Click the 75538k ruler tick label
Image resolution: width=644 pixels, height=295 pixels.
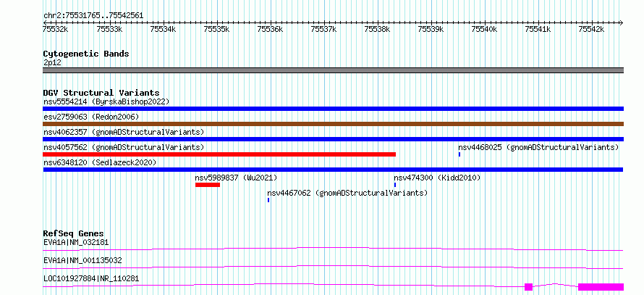(x=377, y=29)
